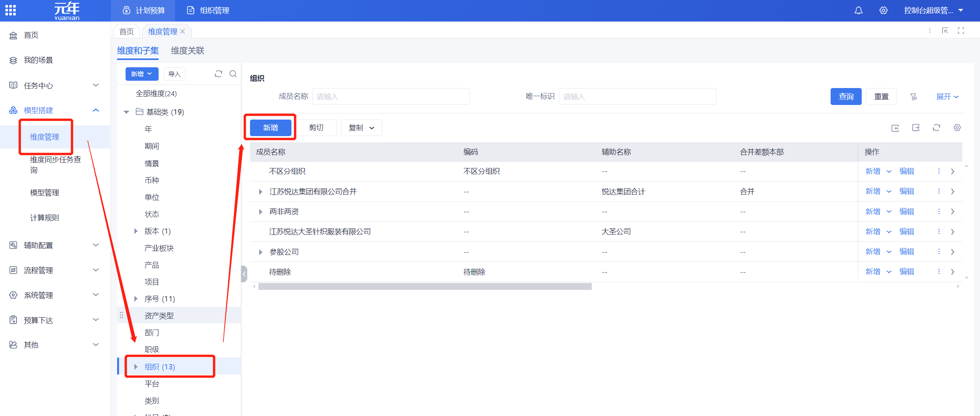Expand 江苏悦达集团有限公司合并 row
Viewport: 980px width, 416px height.
coord(261,191)
